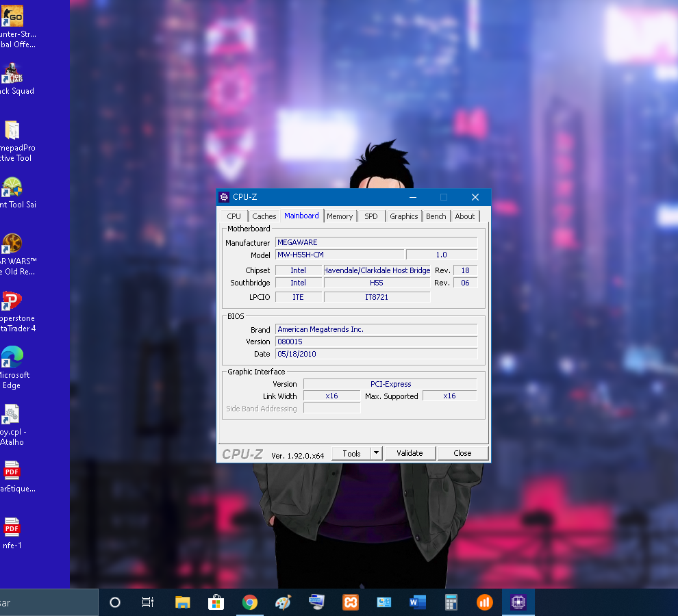
Task: Click the taskbar search box
Action: 49,602
